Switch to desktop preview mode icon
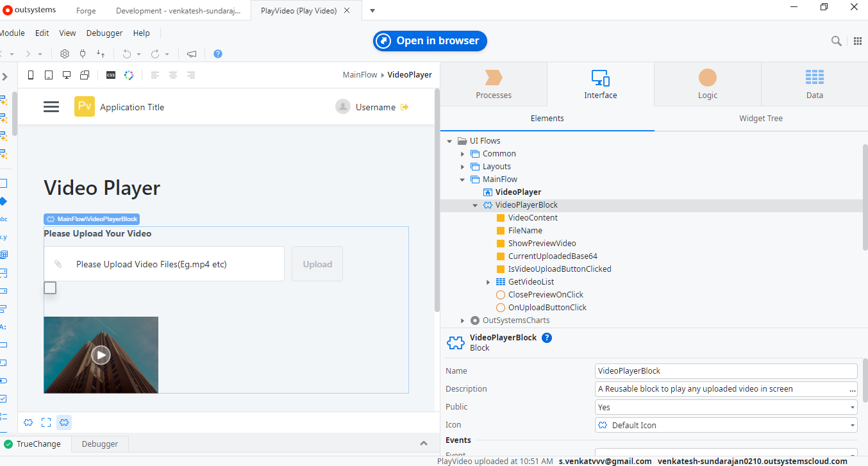 [x=67, y=75]
